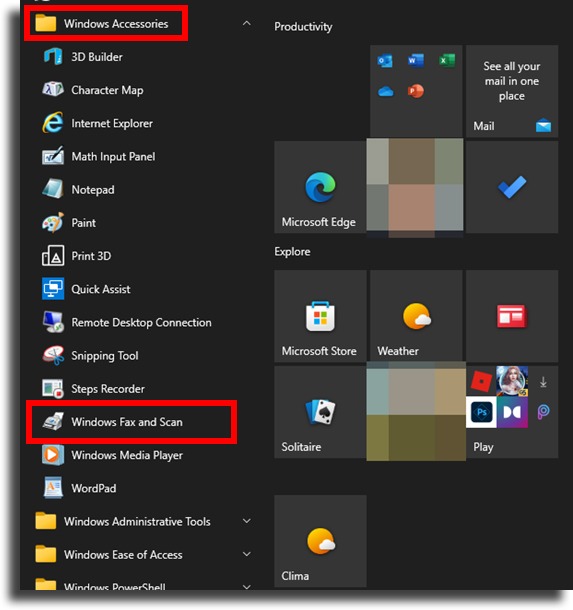Click OneDrive cloud icon in Office tile

386,92
